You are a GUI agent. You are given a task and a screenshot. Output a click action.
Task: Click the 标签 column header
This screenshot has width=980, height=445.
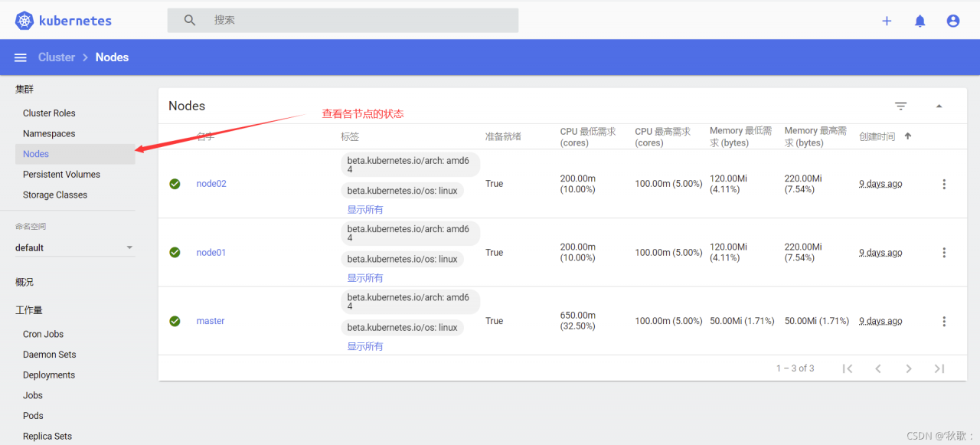tap(350, 136)
